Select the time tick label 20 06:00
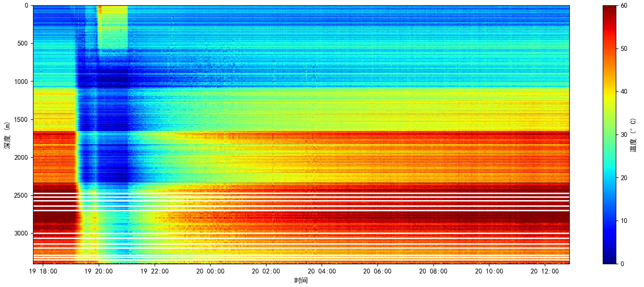The image size is (644, 287). [378, 272]
